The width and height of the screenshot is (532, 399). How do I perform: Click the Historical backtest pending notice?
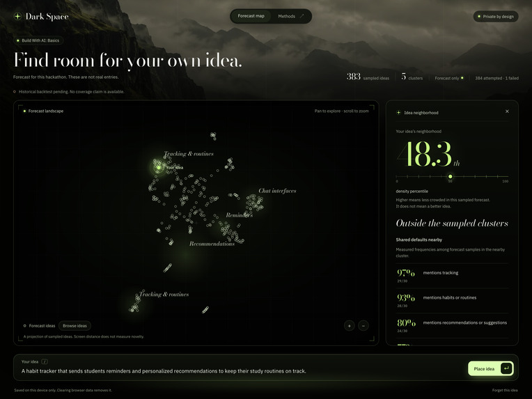point(69,92)
